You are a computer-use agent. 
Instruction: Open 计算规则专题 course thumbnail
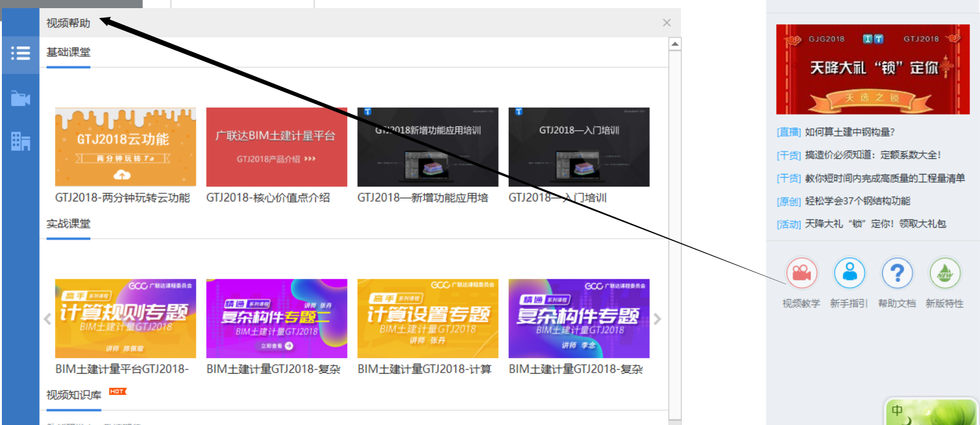coord(125,319)
